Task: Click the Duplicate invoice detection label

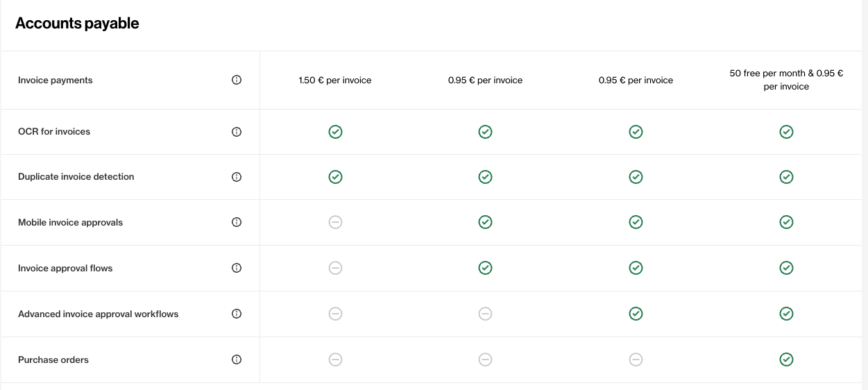Action: point(76,177)
